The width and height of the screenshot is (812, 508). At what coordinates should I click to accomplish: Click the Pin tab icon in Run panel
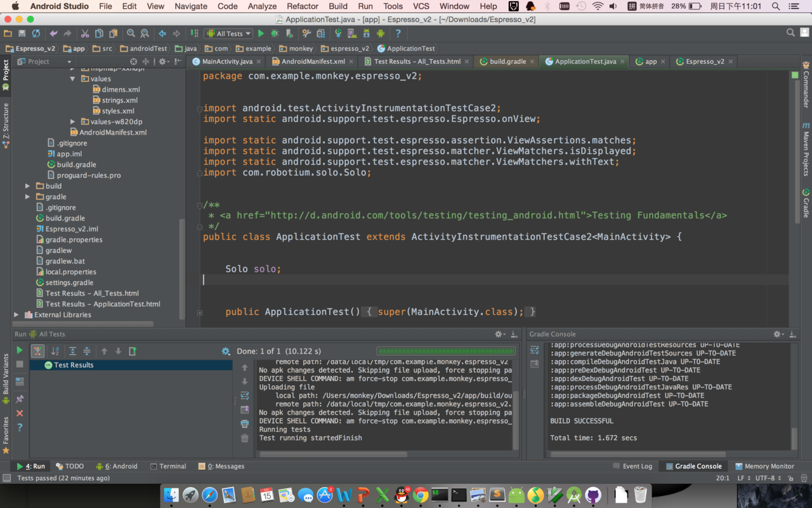point(20,399)
